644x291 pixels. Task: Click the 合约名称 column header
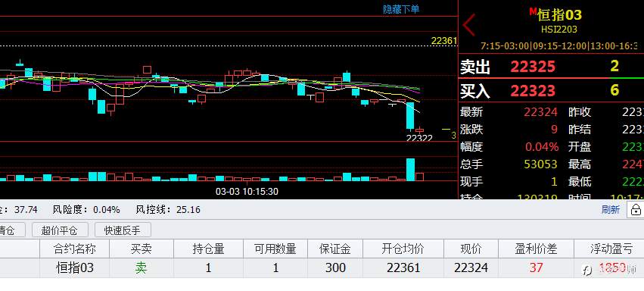pyautogui.click(x=75, y=249)
